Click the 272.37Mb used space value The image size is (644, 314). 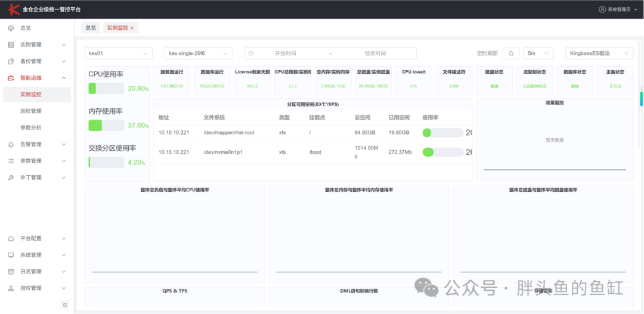tap(400, 153)
